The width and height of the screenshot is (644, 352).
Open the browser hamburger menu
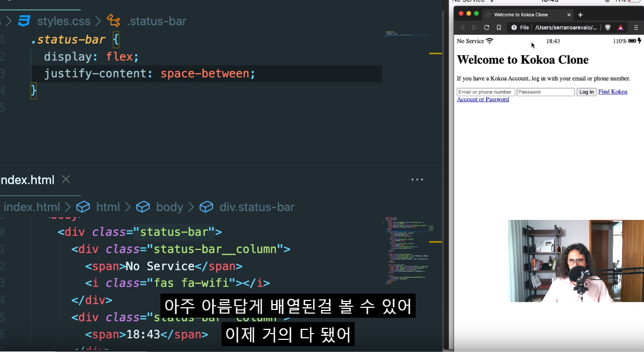(636, 27)
